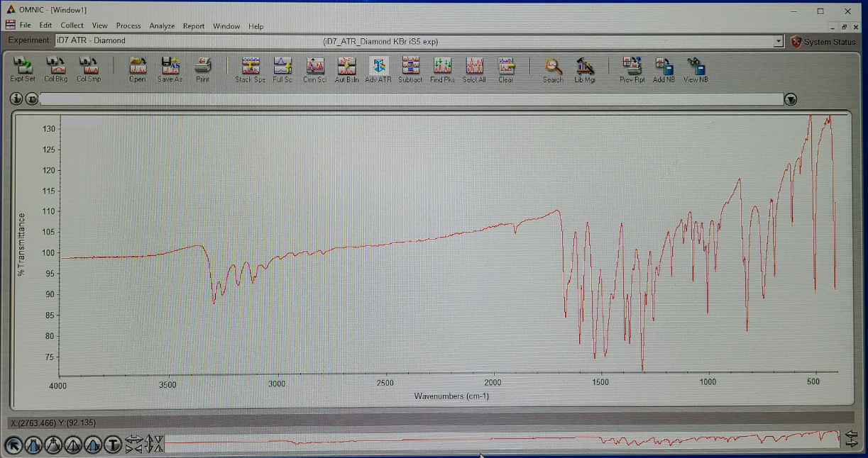Open the spectrum title list dropdown arrow
The height and width of the screenshot is (458, 868).
click(791, 100)
